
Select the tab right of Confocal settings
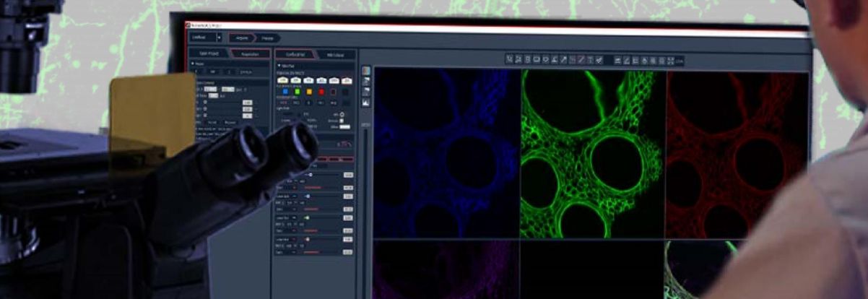336,55
